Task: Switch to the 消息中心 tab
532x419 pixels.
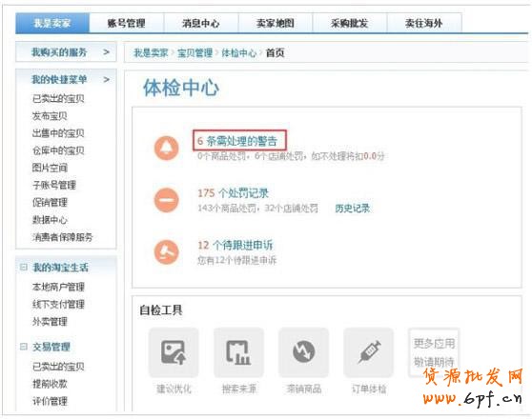Action: coord(201,23)
